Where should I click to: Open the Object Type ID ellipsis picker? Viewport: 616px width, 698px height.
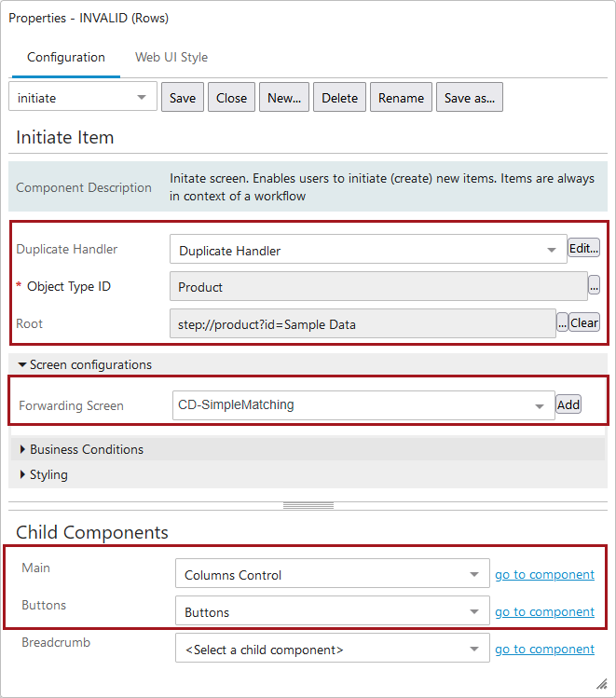[594, 285]
